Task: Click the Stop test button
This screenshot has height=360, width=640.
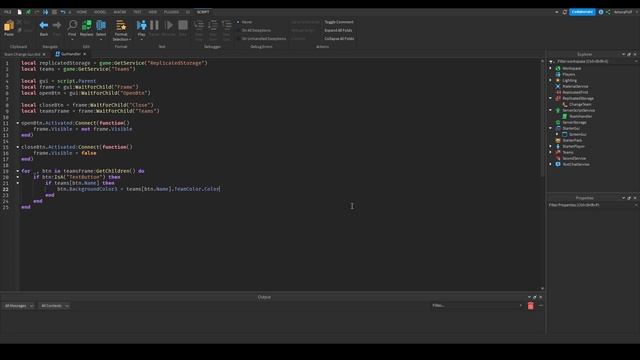Action: pyautogui.click(x=183, y=25)
